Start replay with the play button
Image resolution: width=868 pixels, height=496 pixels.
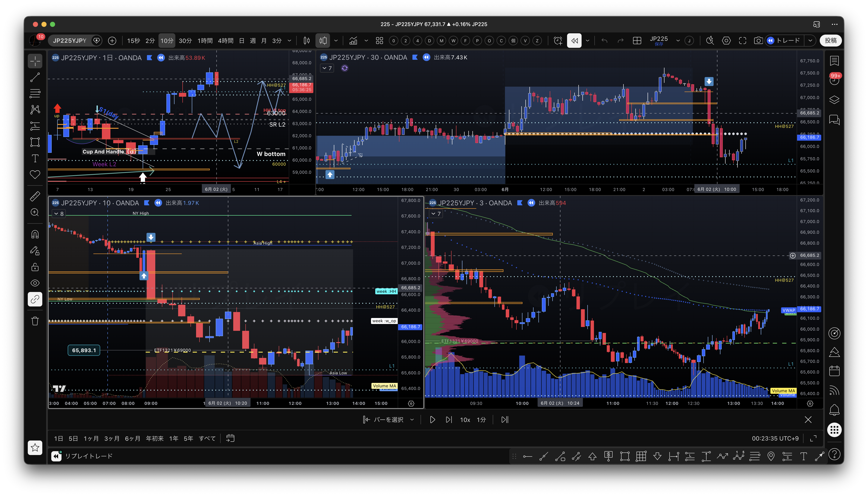[432, 420]
